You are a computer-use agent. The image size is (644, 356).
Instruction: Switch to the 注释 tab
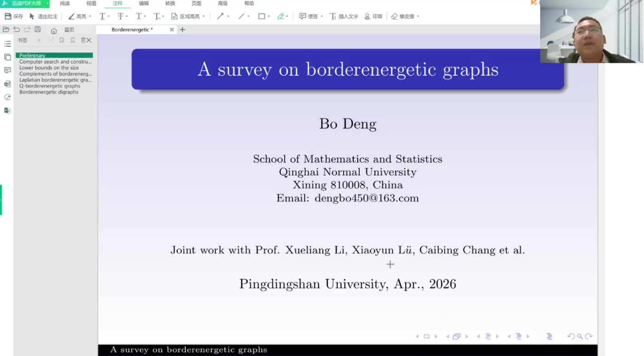(118, 3)
